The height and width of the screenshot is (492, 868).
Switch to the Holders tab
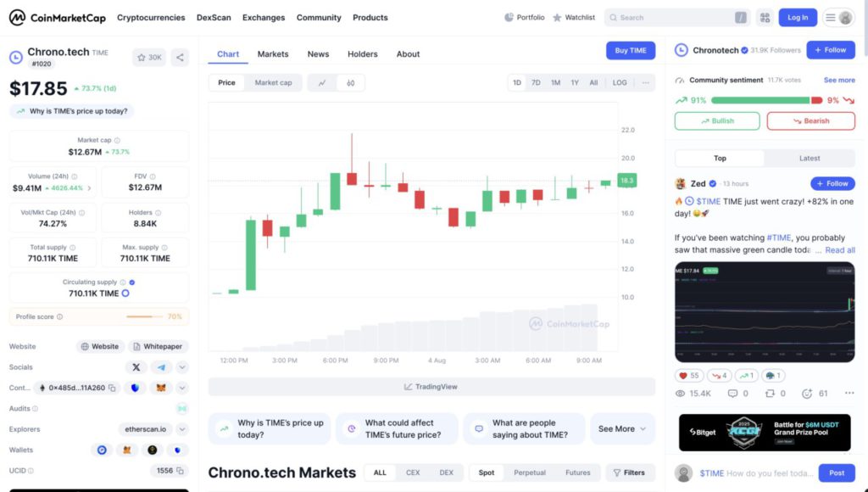click(362, 54)
